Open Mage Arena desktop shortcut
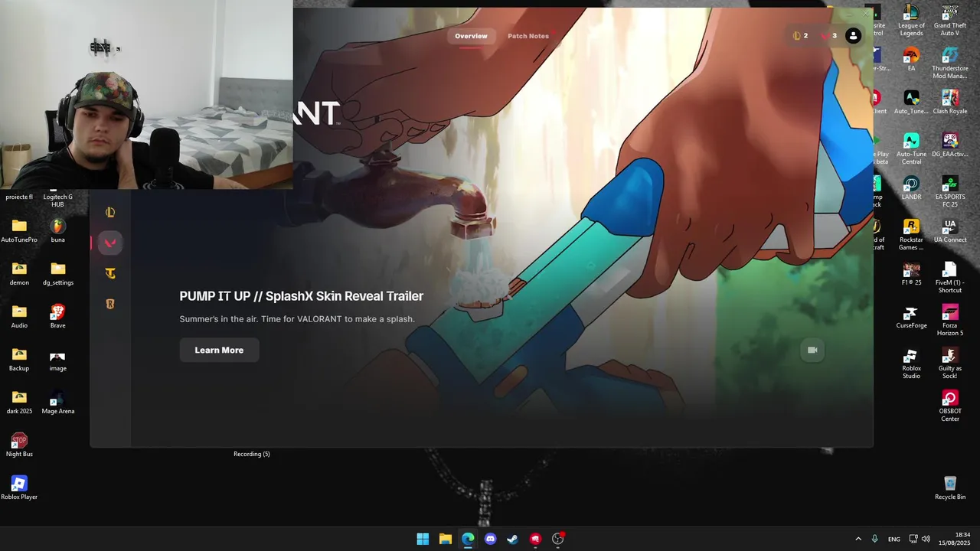Image resolution: width=980 pixels, height=551 pixels. 58,402
